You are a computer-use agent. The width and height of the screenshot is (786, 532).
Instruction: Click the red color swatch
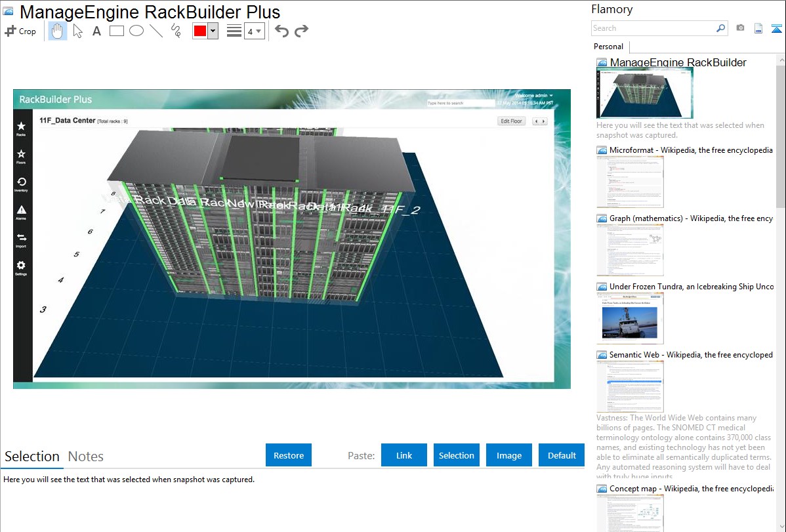pos(200,31)
